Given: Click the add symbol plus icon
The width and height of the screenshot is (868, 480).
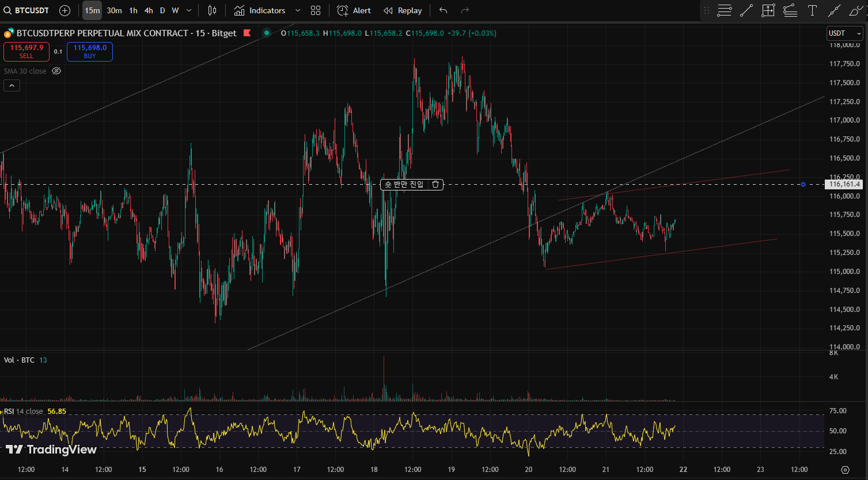Looking at the screenshot, I should tap(65, 10).
